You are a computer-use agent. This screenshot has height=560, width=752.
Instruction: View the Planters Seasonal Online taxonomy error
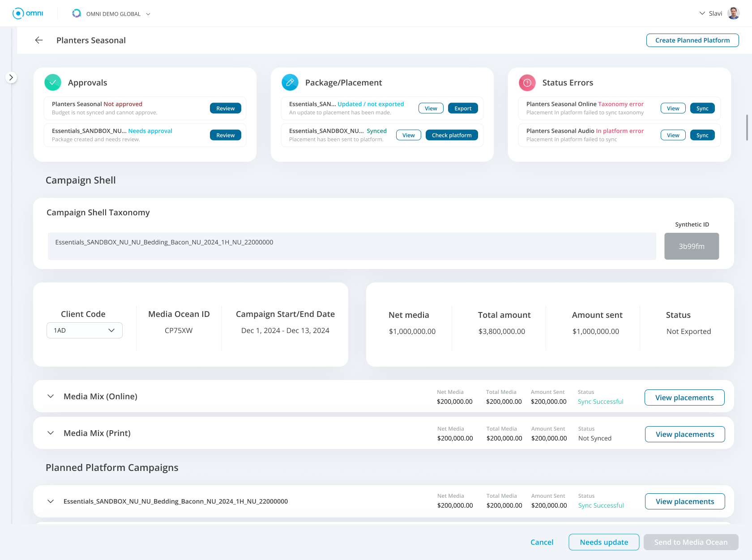point(673,108)
